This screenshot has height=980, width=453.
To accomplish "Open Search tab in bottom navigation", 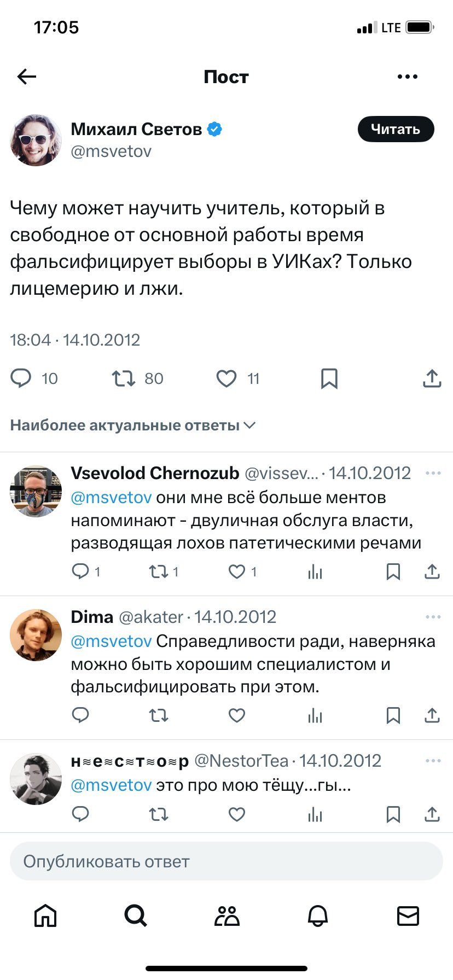I will pos(135,915).
